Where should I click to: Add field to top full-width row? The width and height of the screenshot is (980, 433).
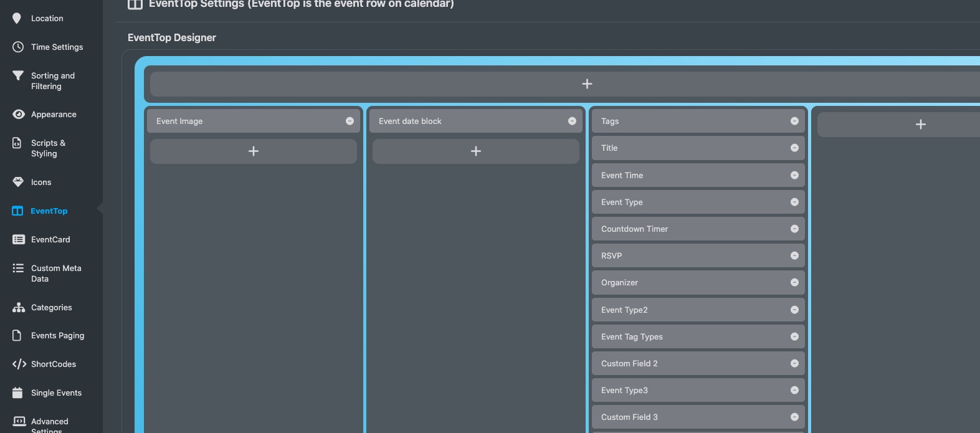(586, 84)
